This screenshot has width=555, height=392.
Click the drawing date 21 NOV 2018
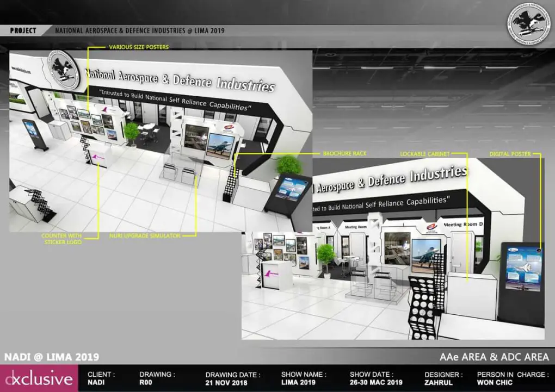point(227,383)
